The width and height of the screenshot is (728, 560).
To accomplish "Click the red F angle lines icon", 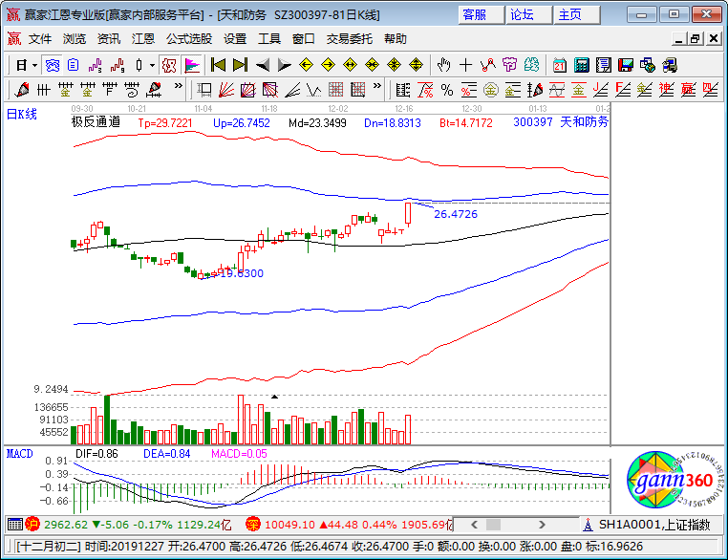I will coord(623,90).
